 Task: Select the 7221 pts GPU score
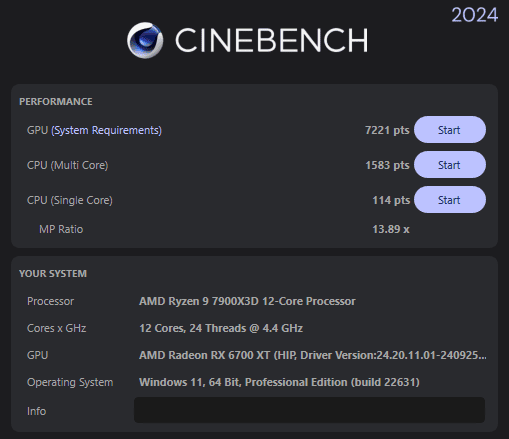point(387,130)
